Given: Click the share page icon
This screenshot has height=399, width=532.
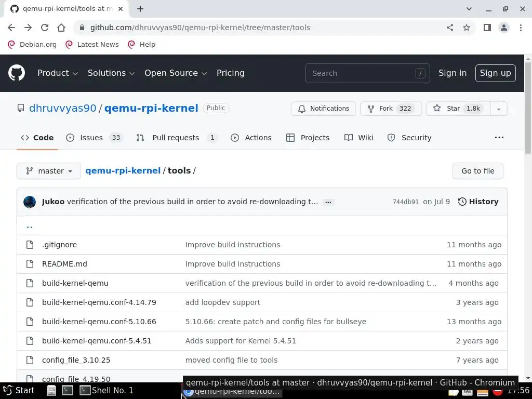Looking at the screenshot, I should pos(450,28).
